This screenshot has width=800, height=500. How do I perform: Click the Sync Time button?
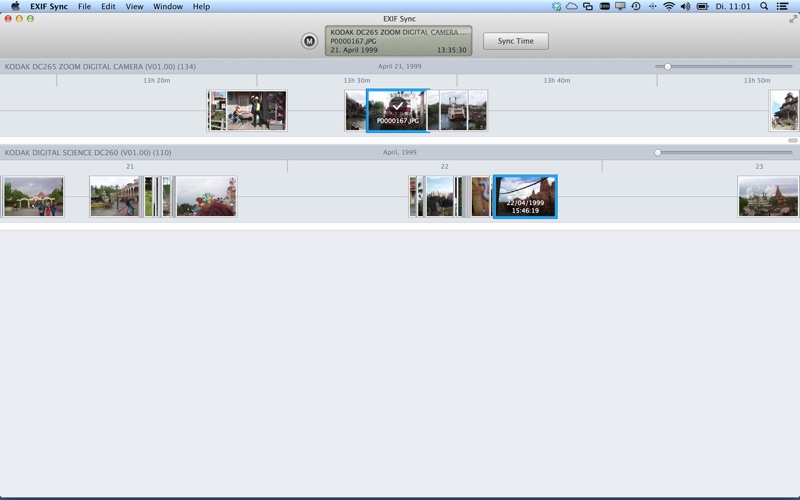pyautogui.click(x=516, y=41)
